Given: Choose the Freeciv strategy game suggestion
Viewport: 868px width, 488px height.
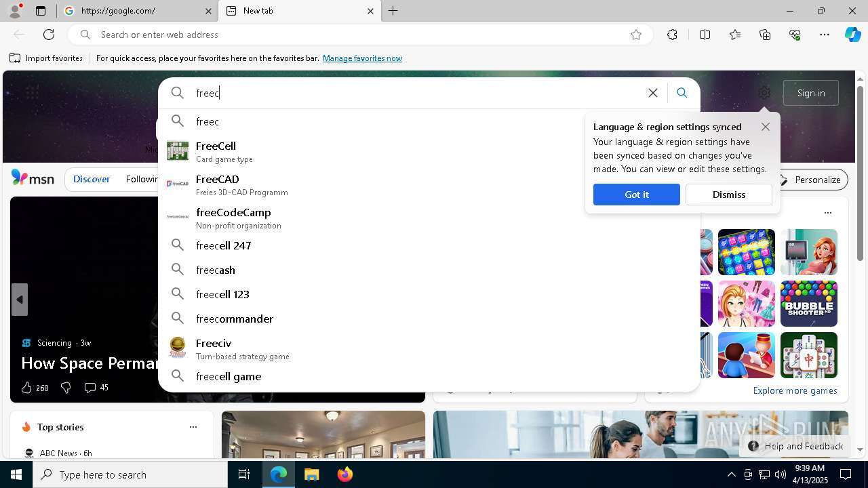Looking at the screenshot, I should (x=429, y=348).
